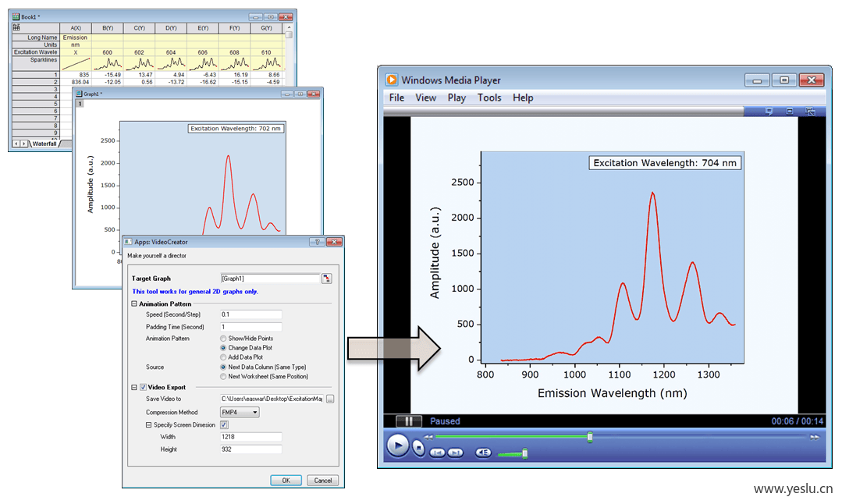Select column B(Y) header in Book1
The width and height of the screenshot is (842, 504).
pyautogui.click(x=108, y=28)
